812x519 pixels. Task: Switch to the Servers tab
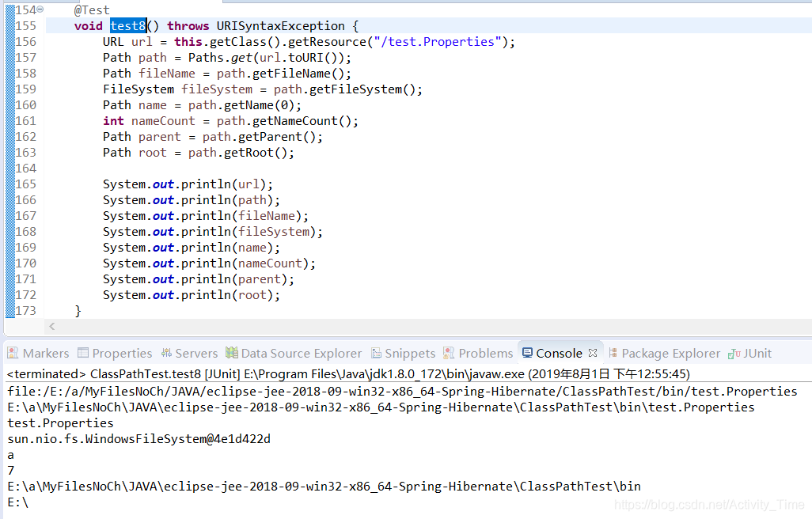pos(189,353)
